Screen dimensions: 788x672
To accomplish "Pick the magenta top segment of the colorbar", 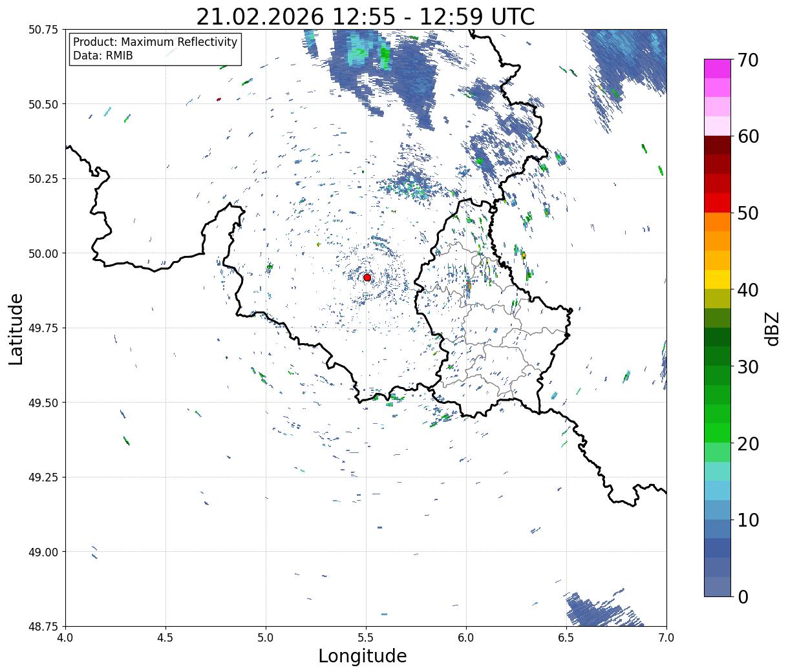I will (x=718, y=68).
